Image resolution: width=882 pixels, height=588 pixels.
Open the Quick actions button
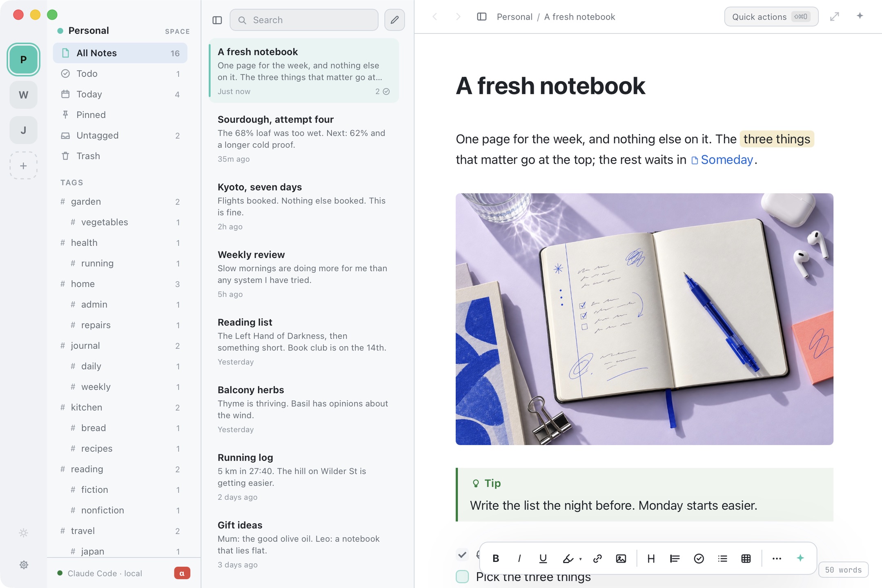771,17
